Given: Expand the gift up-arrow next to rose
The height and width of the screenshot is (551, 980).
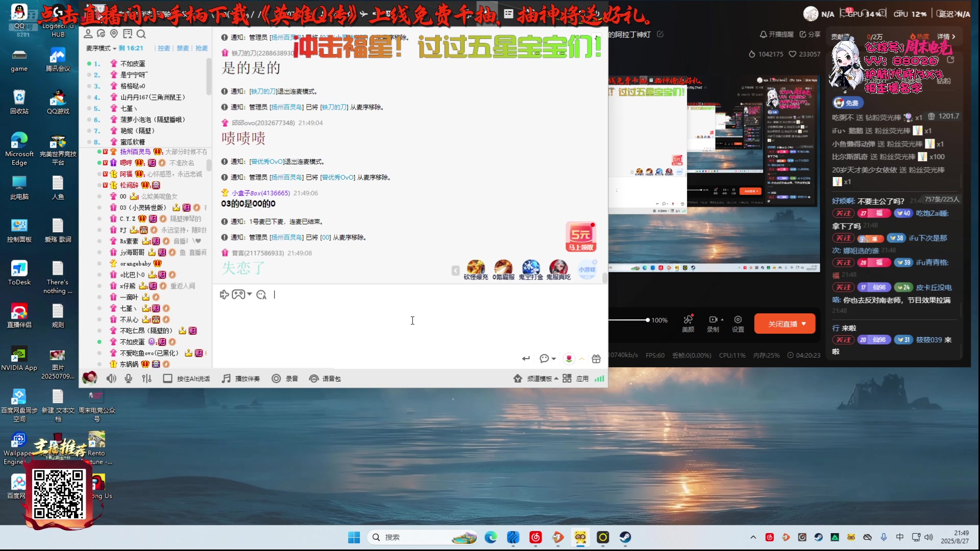Looking at the screenshot, I should pos(582,359).
